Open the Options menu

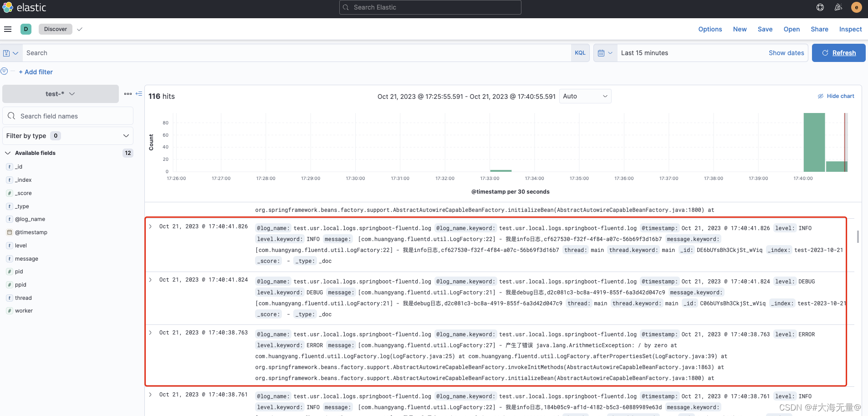point(710,29)
